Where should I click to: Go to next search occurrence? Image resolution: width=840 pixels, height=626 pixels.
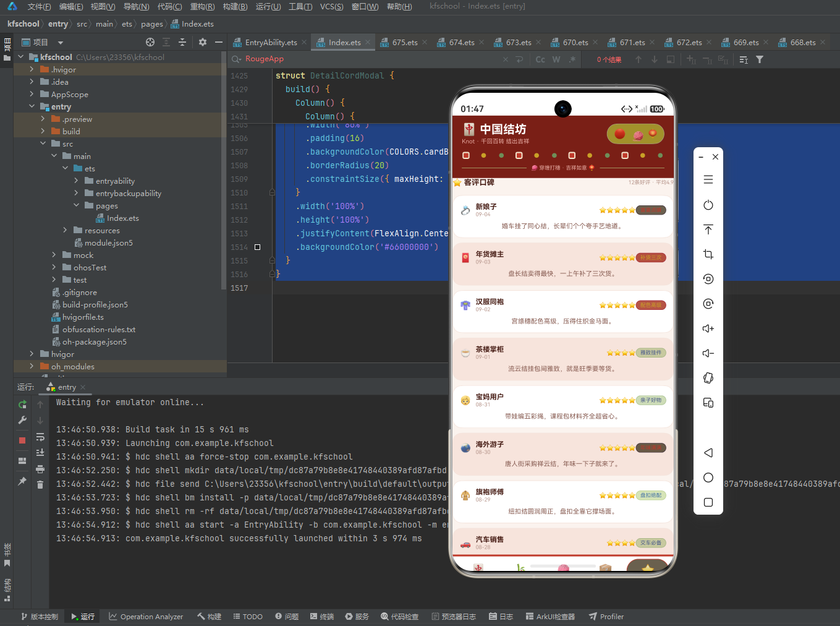655,59
